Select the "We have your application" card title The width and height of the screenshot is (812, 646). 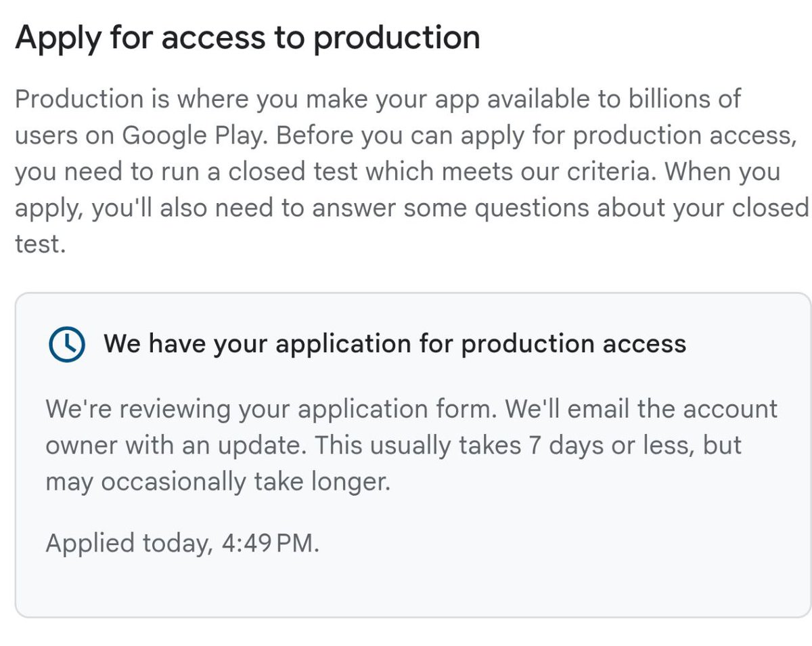(x=394, y=344)
